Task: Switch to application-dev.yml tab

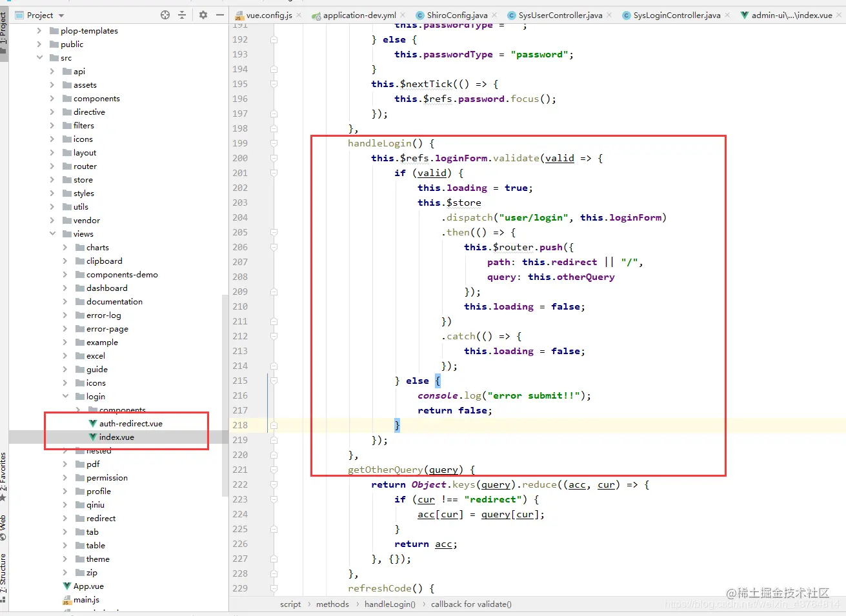Action: [x=359, y=15]
